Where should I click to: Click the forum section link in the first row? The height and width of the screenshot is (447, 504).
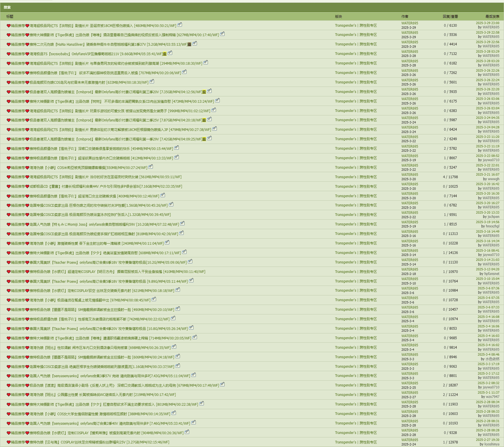coord(356,26)
